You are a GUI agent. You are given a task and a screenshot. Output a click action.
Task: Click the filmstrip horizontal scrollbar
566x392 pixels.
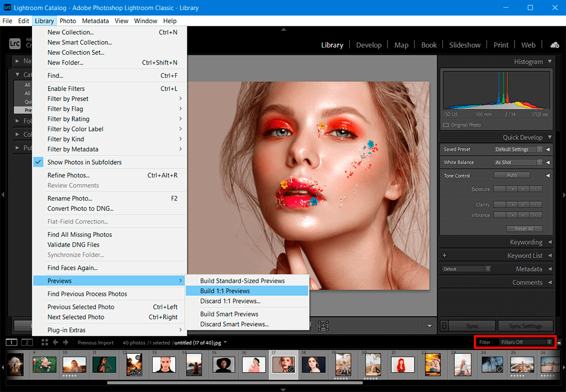point(234,382)
